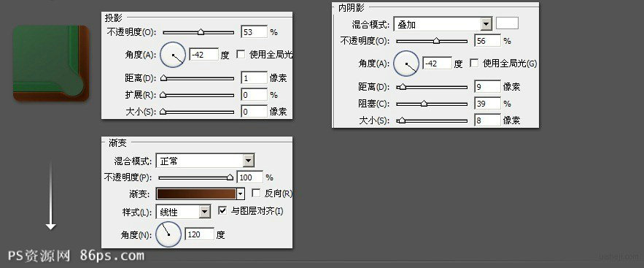Click the drop shadow 距离 slider handle
The width and height of the screenshot is (644, 268).
[163, 77]
